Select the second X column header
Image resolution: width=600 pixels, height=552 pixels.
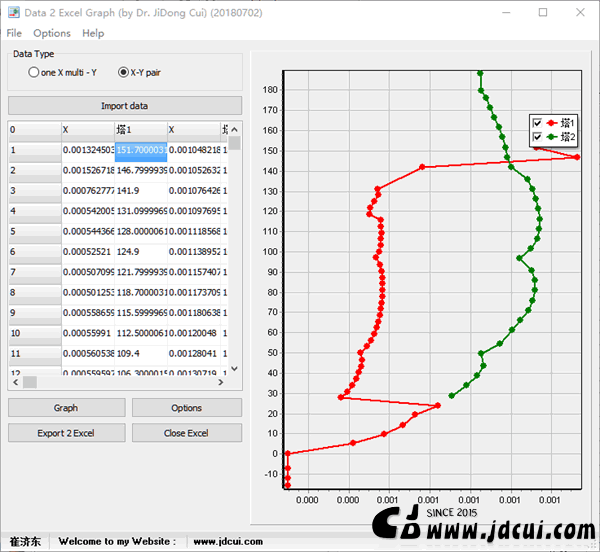(x=194, y=130)
